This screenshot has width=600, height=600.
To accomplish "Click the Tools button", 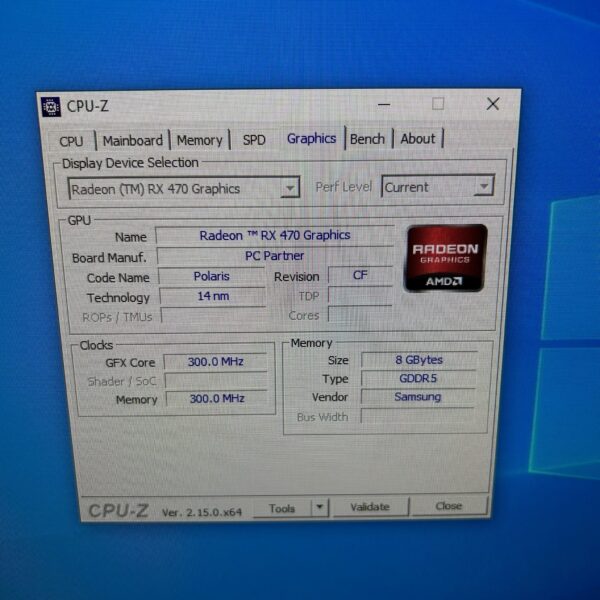I will tap(282, 509).
